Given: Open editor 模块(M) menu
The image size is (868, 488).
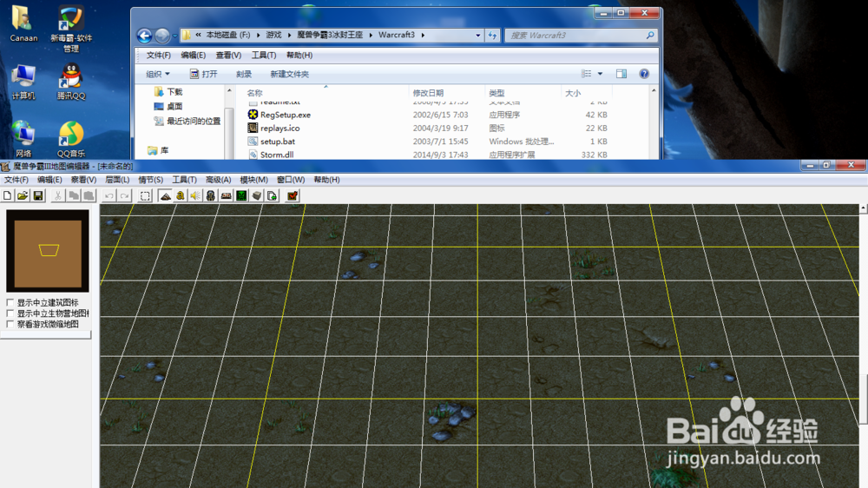Looking at the screenshot, I should click(254, 180).
